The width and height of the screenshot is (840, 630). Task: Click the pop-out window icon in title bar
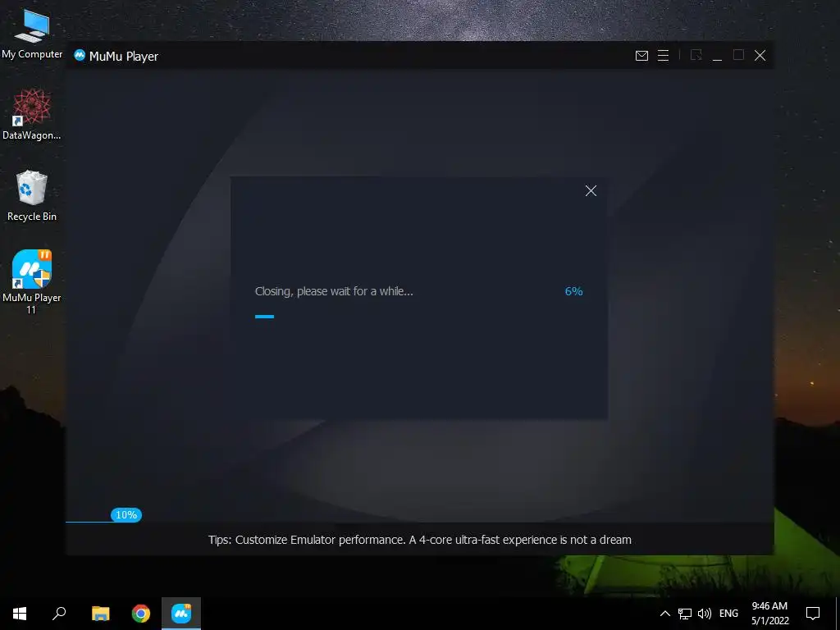696,55
